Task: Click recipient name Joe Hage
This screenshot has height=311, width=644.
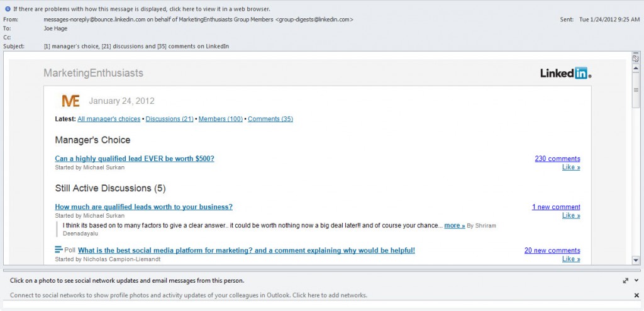Action: coord(55,28)
